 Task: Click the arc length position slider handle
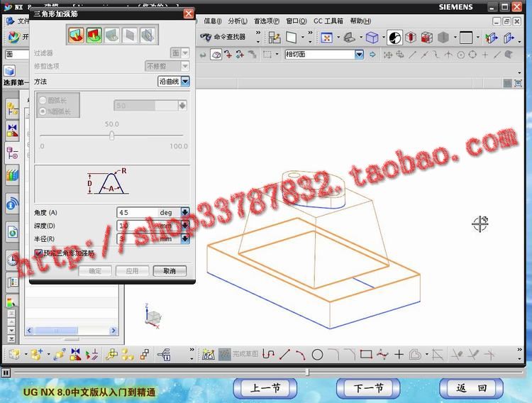coord(111,136)
